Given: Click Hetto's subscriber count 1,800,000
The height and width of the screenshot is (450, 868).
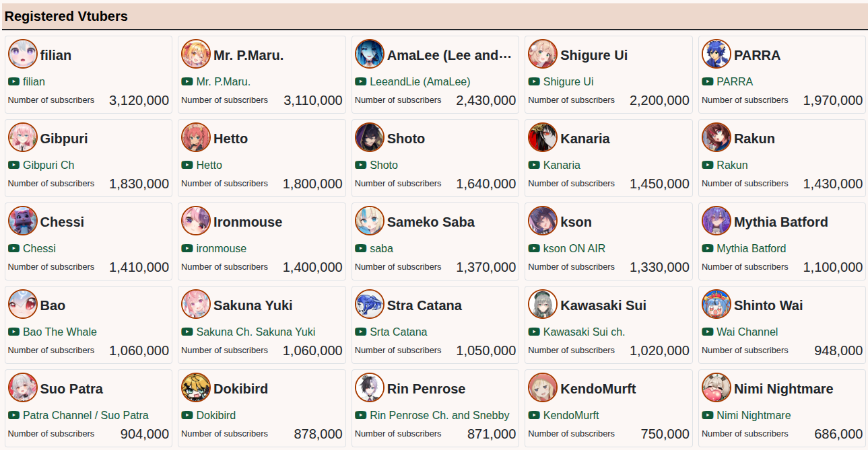Looking at the screenshot, I should click(312, 184).
